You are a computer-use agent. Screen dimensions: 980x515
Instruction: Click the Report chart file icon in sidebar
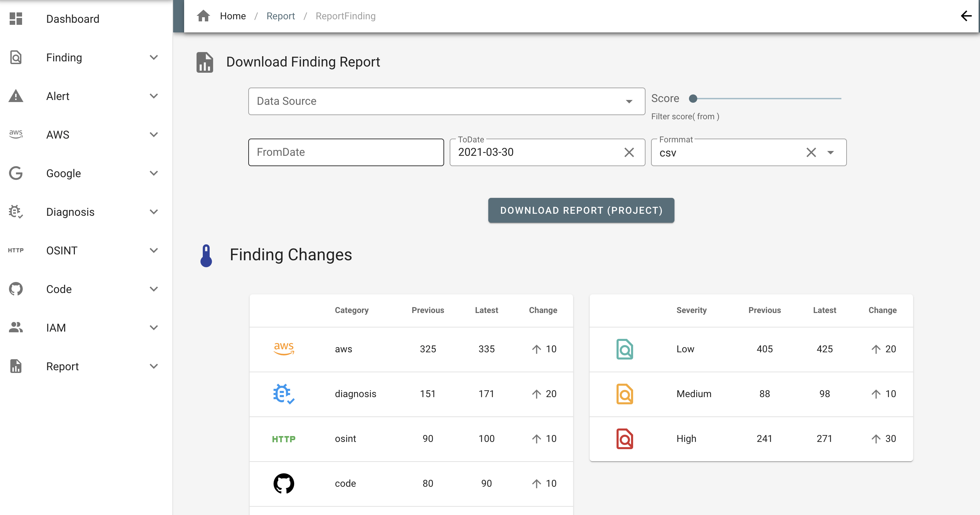pyautogui.click(x=16, y=366)
